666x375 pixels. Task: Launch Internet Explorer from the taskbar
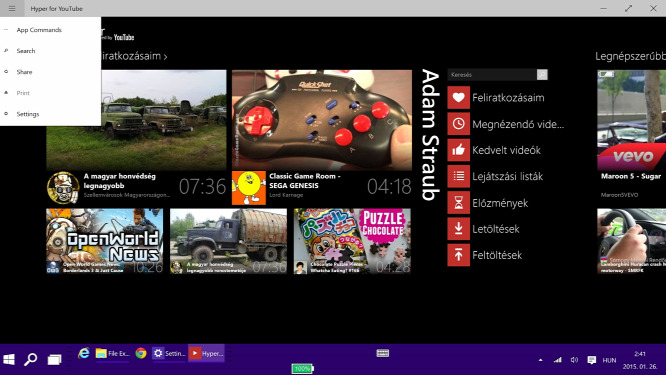coord(84,353)
